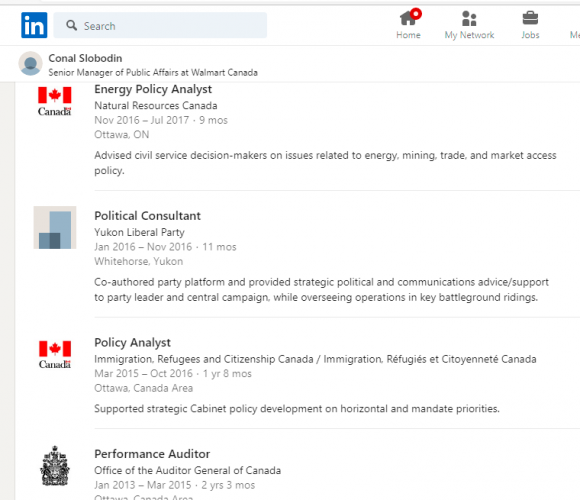Click description about advising civil service decision-makers
The width and height of the screenshot is (580, 500).
point(325,163)
